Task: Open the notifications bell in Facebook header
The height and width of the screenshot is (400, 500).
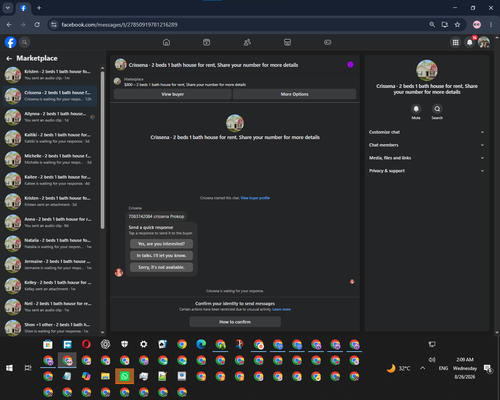Action: tap(470, 42)
